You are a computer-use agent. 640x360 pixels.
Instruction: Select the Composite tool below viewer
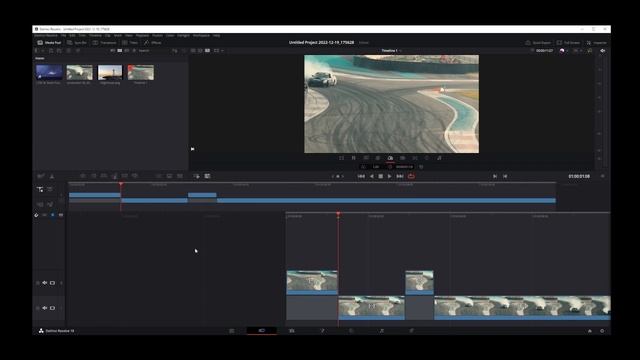(x=378, y=158)
